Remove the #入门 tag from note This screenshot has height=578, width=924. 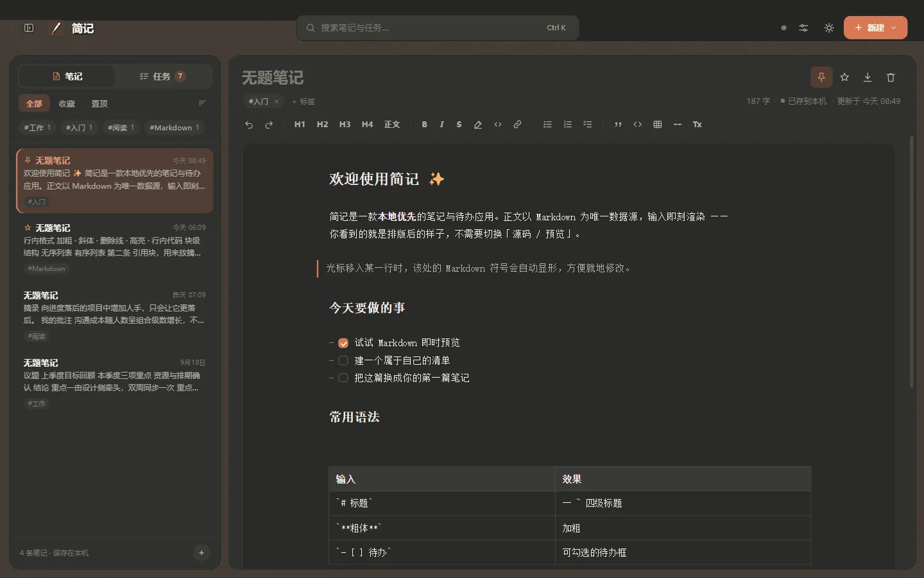tap(277, 101)
